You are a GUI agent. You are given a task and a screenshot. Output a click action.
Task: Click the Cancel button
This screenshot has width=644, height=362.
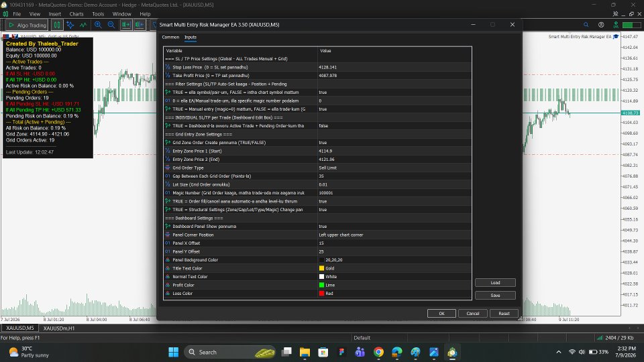(473, 313)
